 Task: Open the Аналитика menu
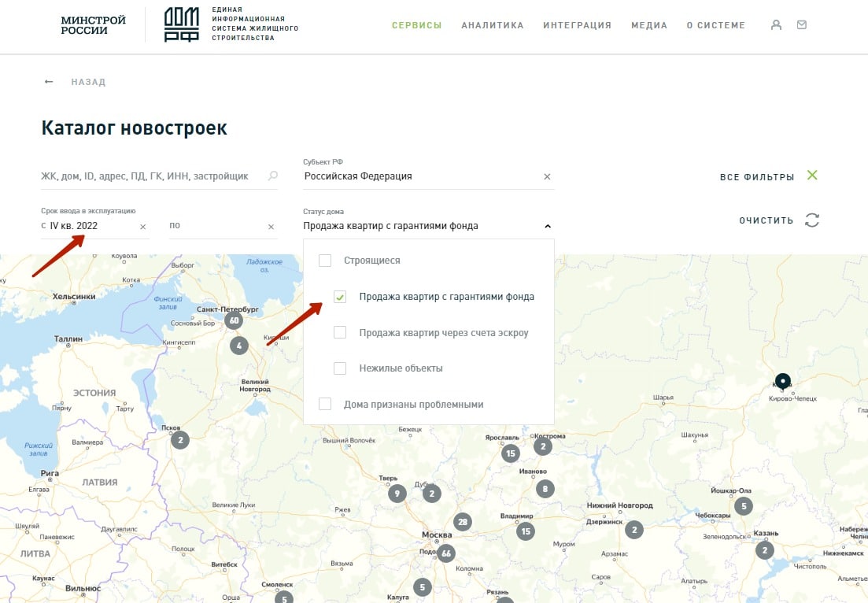click(493, 25)
